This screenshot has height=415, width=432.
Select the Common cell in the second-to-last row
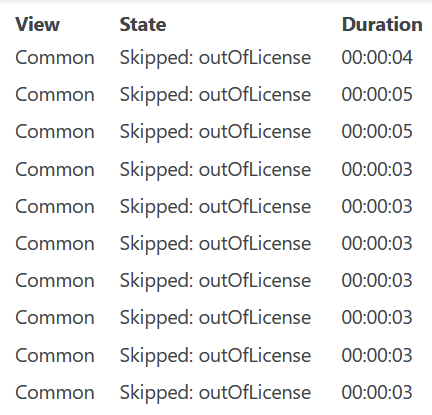pos(55,355)
